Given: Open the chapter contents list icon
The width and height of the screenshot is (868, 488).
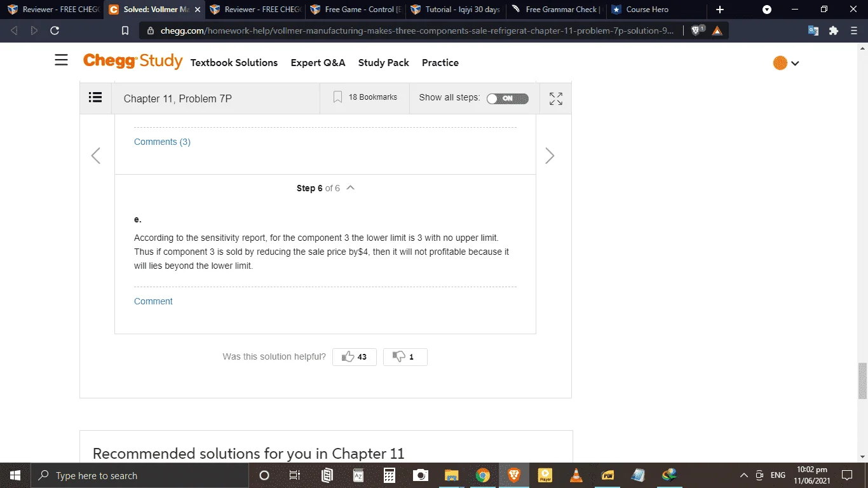Looking at the screenshot, I should click(95, 98).
